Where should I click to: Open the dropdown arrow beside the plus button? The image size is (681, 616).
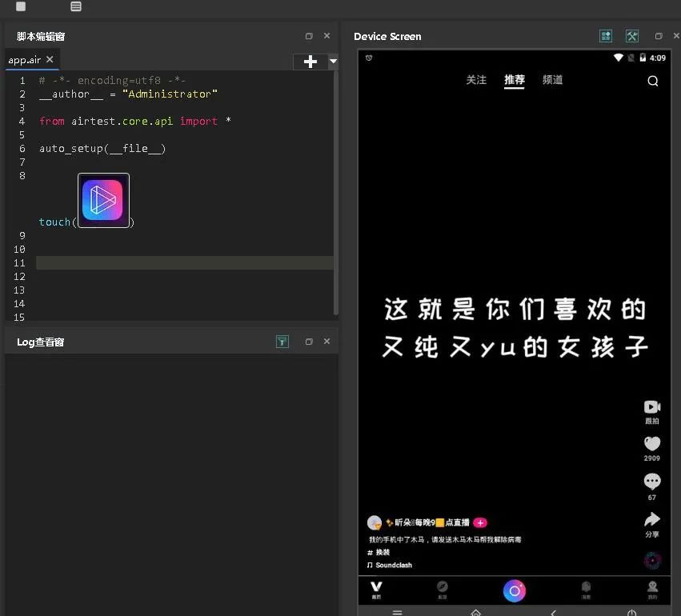(x=333, y=62)
